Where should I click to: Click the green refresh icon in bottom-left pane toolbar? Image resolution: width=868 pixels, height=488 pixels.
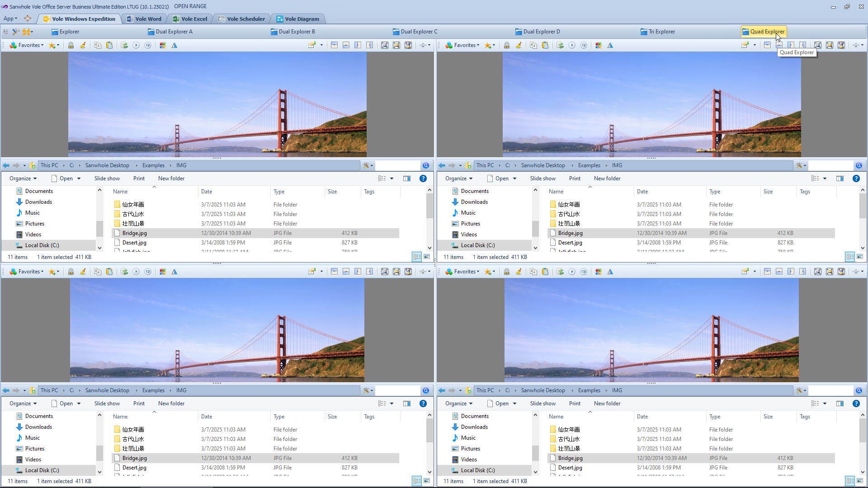coord(124,272)
